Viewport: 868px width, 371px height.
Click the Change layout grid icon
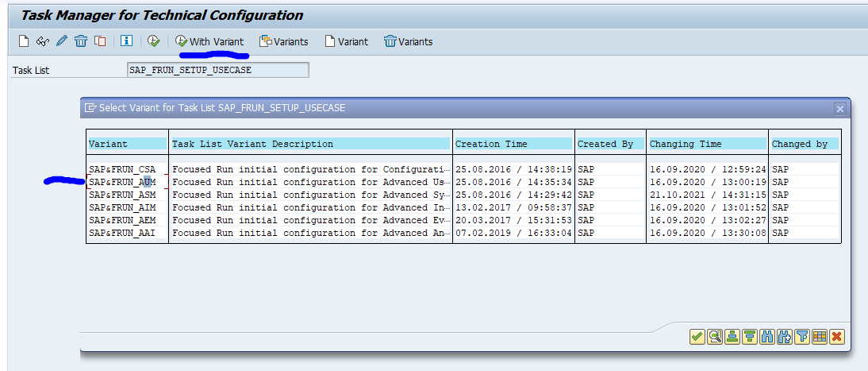(x=820, y=336)
